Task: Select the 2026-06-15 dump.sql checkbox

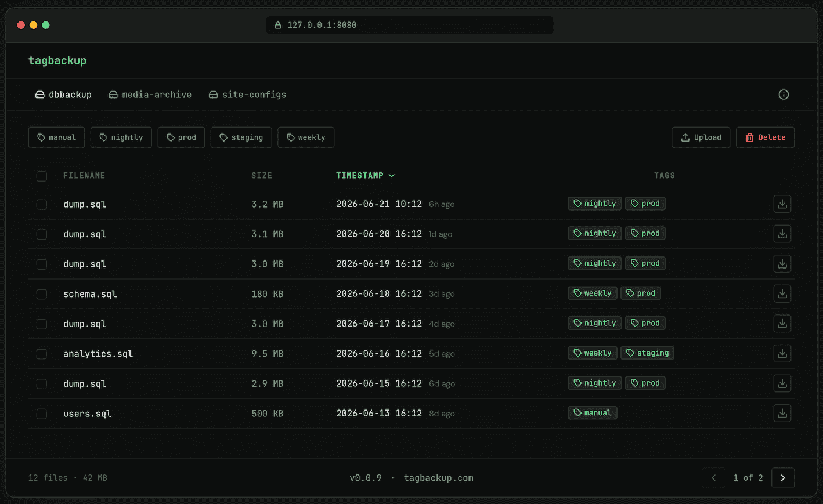Action: tap(42, 384)
